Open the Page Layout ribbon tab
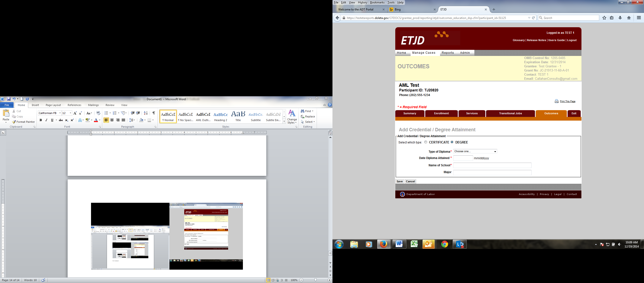Image resolution: width=644 pixels, height=283 pixels. pos(53,105)
